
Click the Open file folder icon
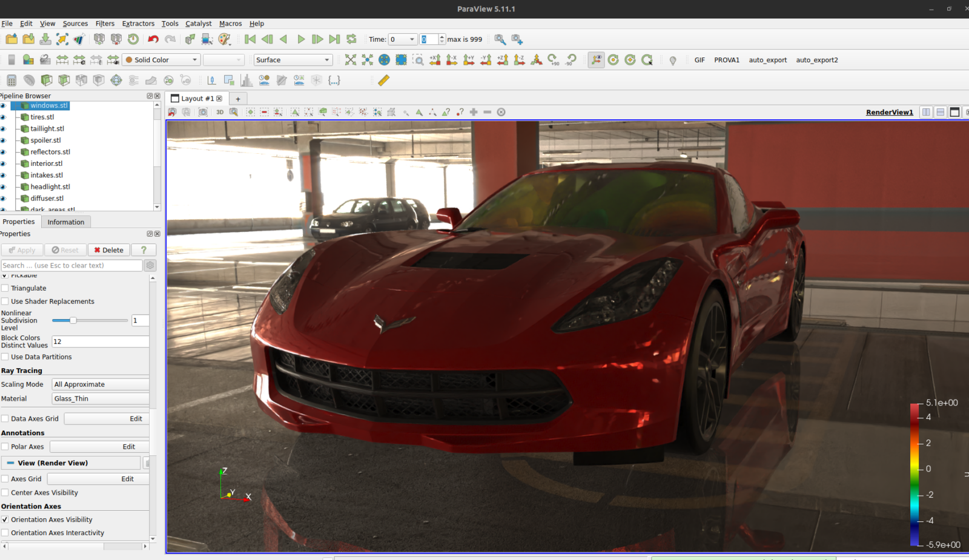click(x=12, y=39)
